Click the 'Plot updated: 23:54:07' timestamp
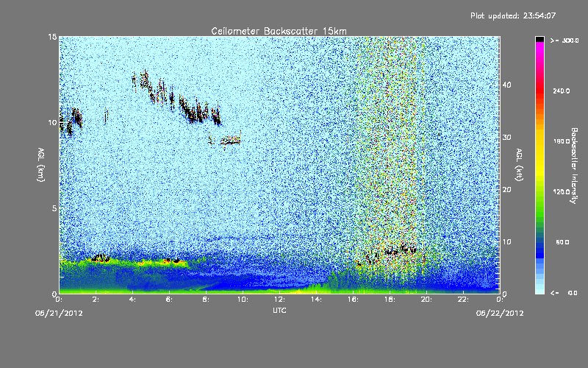 513,15
